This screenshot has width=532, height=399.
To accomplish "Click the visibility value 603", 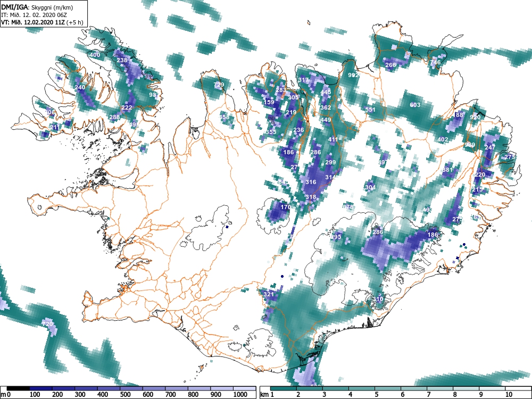I will (x=415, y=105).
